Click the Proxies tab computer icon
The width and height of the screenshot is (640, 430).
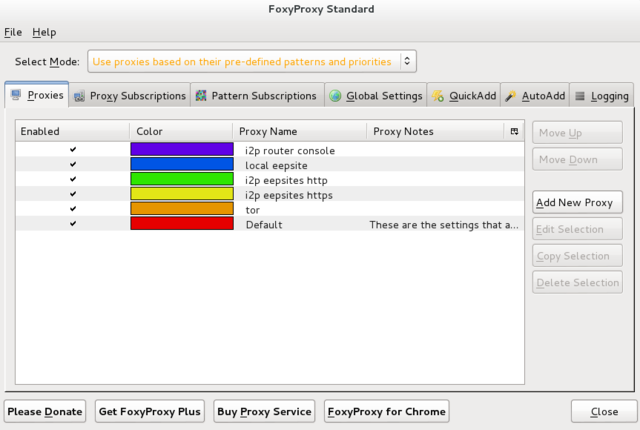point(16,95)
